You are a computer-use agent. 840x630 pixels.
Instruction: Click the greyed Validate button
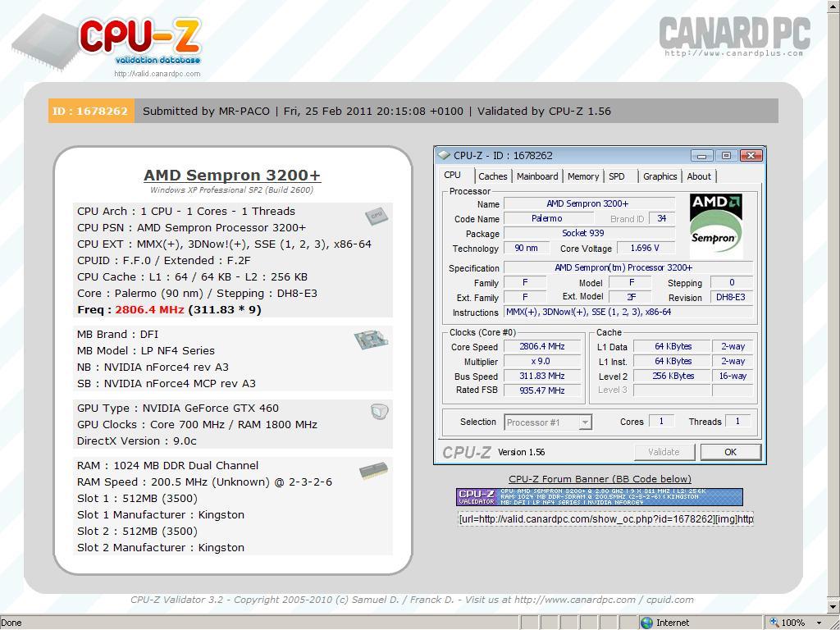[x=664, y=452]
